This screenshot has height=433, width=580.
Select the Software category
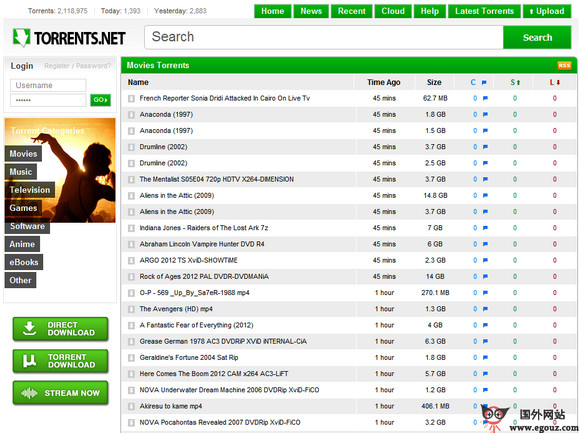(x=27, y=226)
